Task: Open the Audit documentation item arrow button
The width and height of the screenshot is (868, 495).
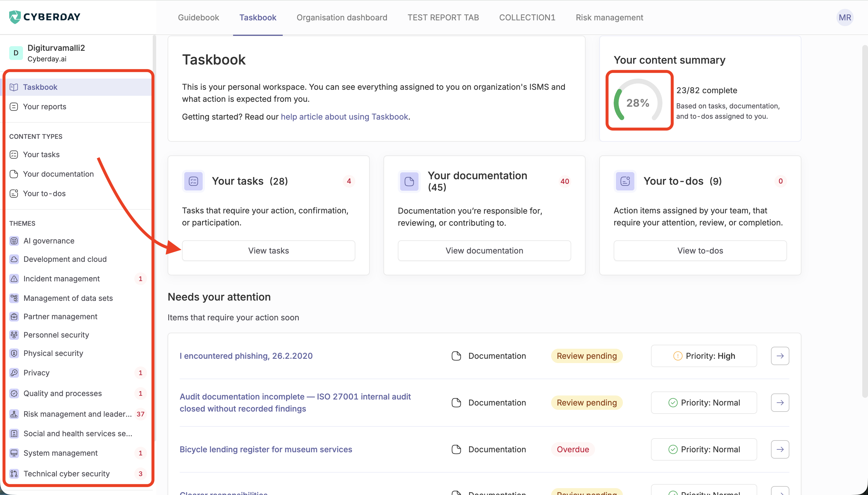Action: click(x=780, y=403)
